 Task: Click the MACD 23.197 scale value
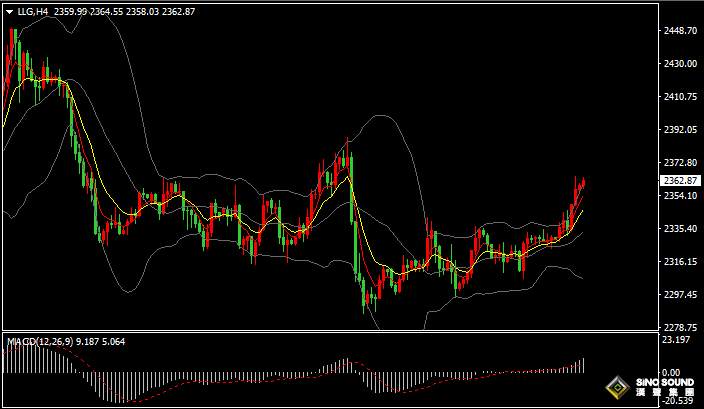(x=676, y=341)
